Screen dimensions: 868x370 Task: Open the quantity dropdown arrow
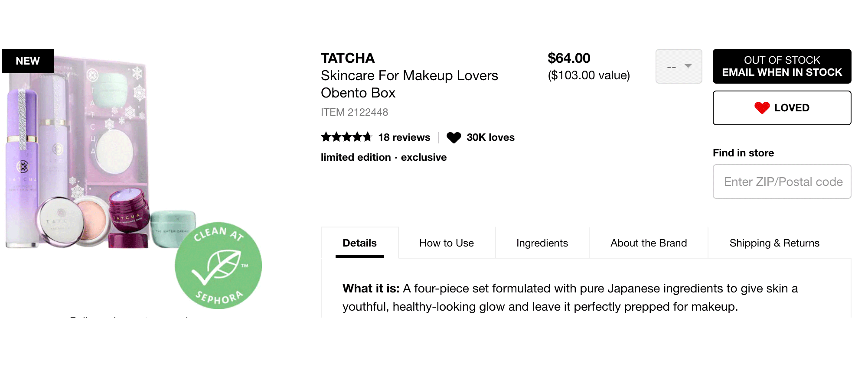point(688,66)
